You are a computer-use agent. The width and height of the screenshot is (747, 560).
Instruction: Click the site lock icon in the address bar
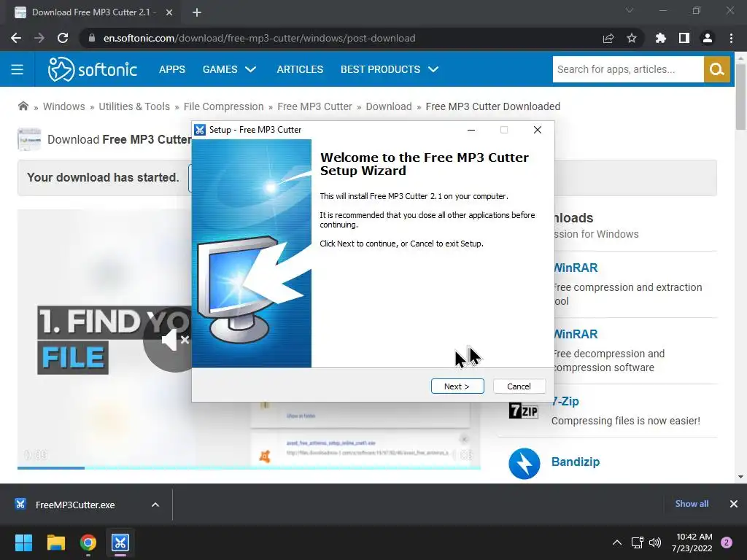click(92, 38)
